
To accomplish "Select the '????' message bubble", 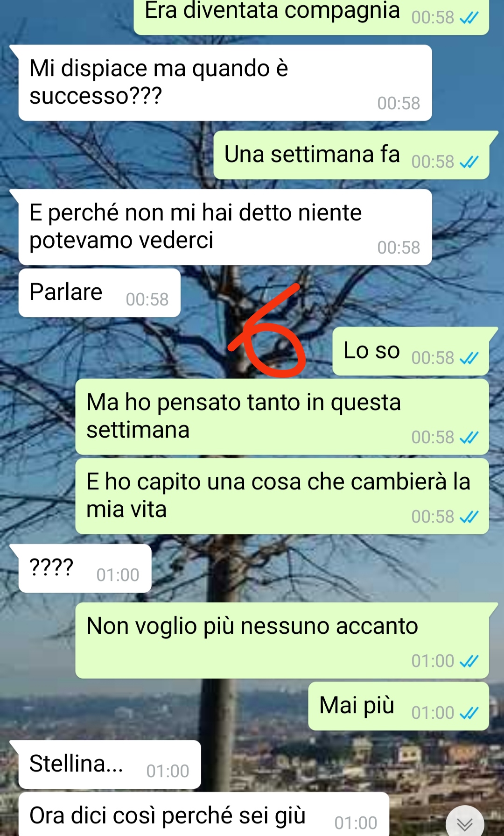I will 85,568.
